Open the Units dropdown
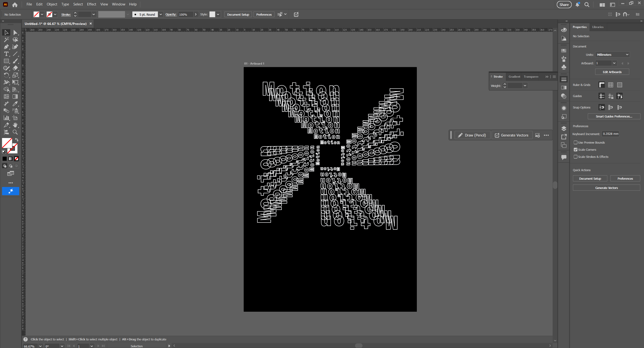Viewport: 644px width, 348px height. (x=612, y=55)
